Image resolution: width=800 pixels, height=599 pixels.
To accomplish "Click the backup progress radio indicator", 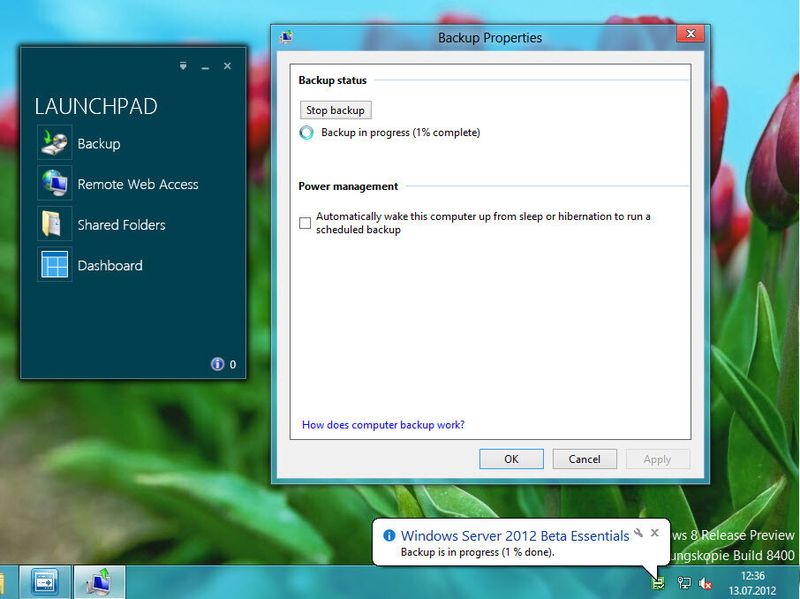I will point(306,131).
